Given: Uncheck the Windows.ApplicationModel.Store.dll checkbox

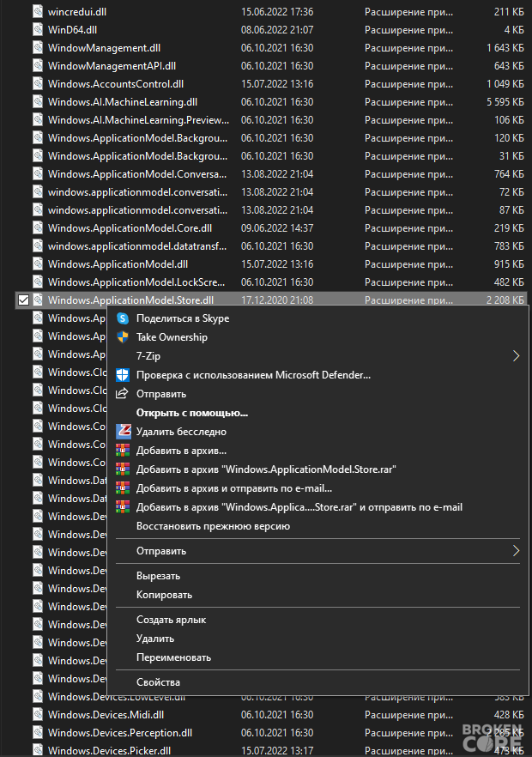Looking at the screenshot, I should [23, 300].
